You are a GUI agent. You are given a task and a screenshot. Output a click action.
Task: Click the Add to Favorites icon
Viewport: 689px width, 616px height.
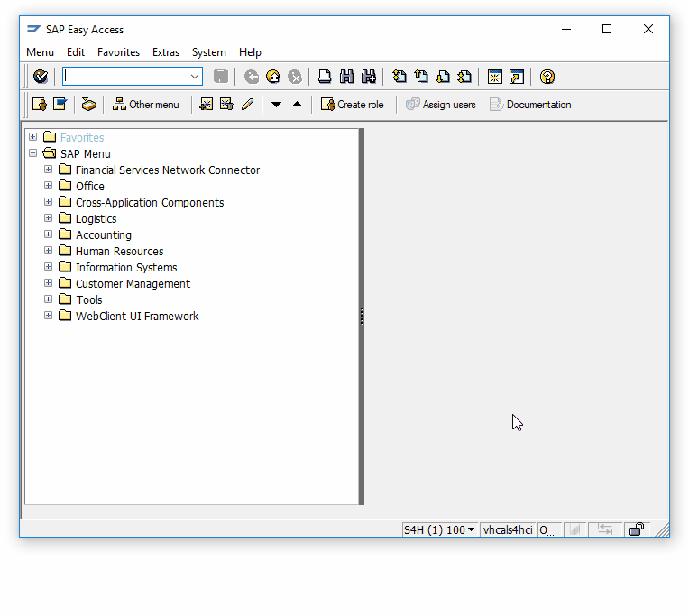coord(206,104)
